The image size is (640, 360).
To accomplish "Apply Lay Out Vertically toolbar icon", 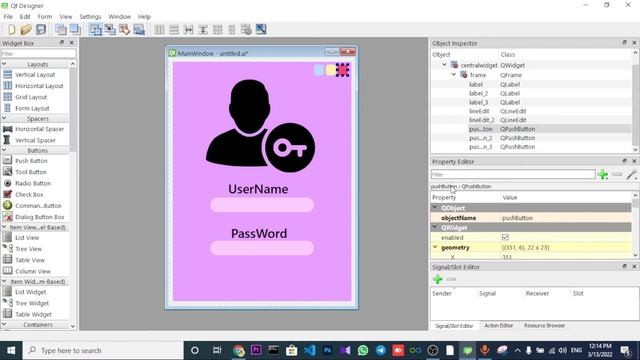I will coord(174,29).
